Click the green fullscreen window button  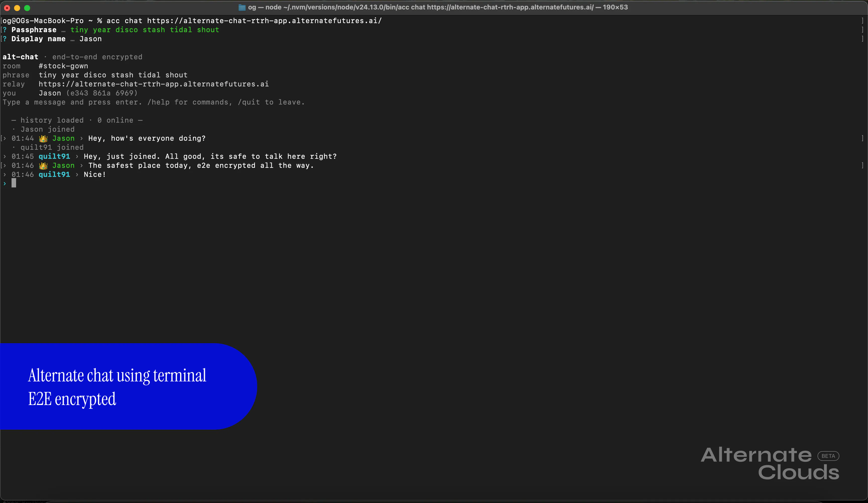click(x=27, y=8)
